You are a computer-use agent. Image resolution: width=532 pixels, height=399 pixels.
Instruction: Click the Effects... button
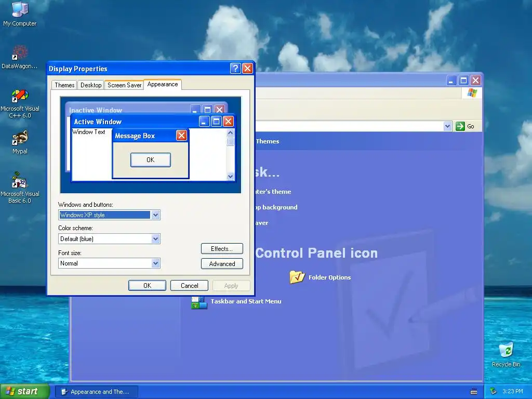click(222, 249)
